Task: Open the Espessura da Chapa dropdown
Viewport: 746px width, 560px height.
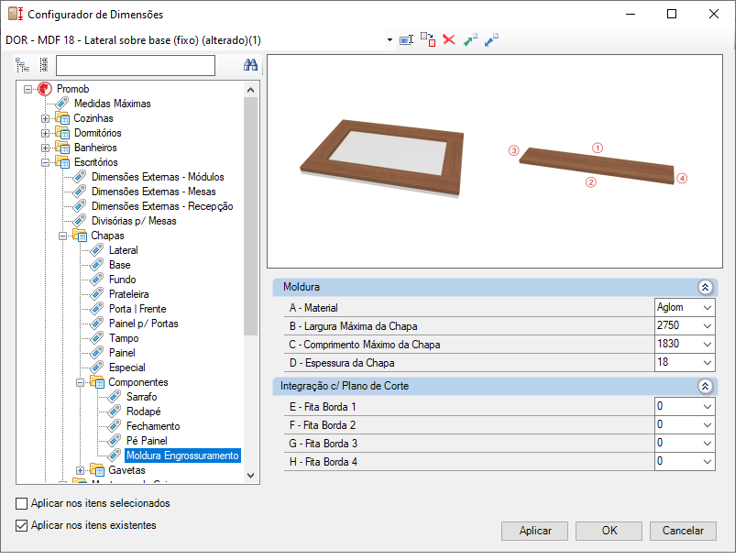Action: (x=707, y=363)
